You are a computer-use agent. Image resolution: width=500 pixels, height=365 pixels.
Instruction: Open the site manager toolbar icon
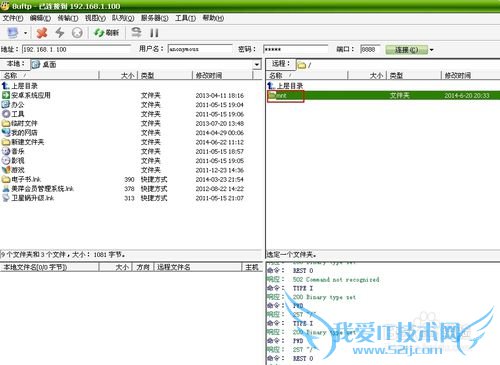[13, 33]
